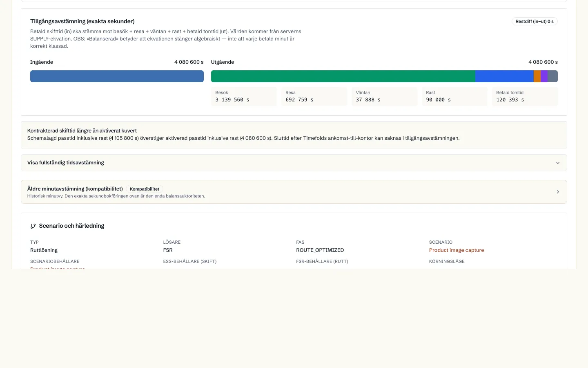The height and width of the screenshot is (368, 588).
Task: Click the orange Väntan segment in Utgående bar
Action: pyautogui.click(x=537, y=76)
